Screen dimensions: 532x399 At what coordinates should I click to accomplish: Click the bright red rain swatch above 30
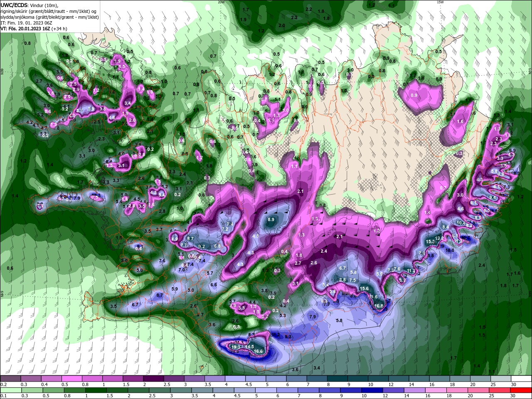pos(521,390)
